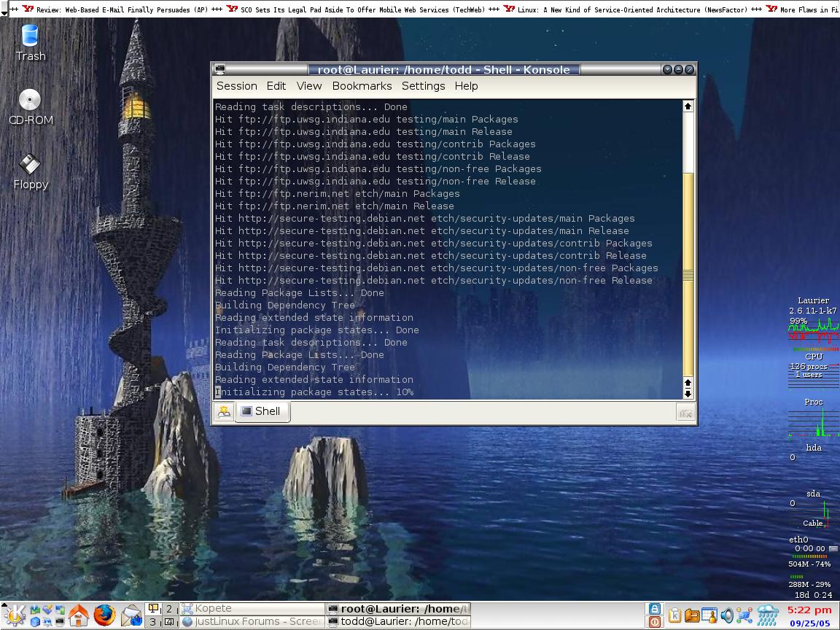Open the View menu in Konsole
The image size is (840, 630).
pos(309,86)
